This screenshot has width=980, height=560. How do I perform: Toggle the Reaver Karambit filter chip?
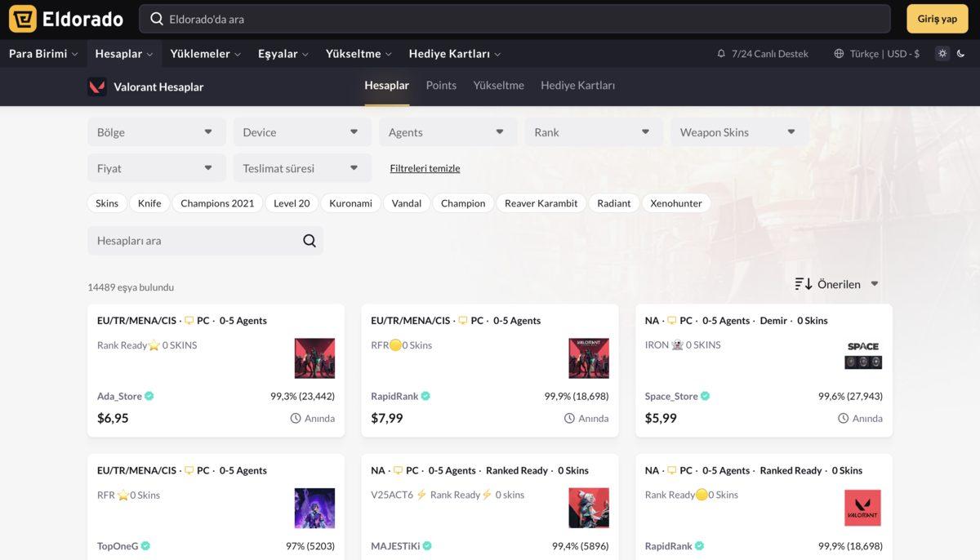pyautogui.click(x=541, y=203)
